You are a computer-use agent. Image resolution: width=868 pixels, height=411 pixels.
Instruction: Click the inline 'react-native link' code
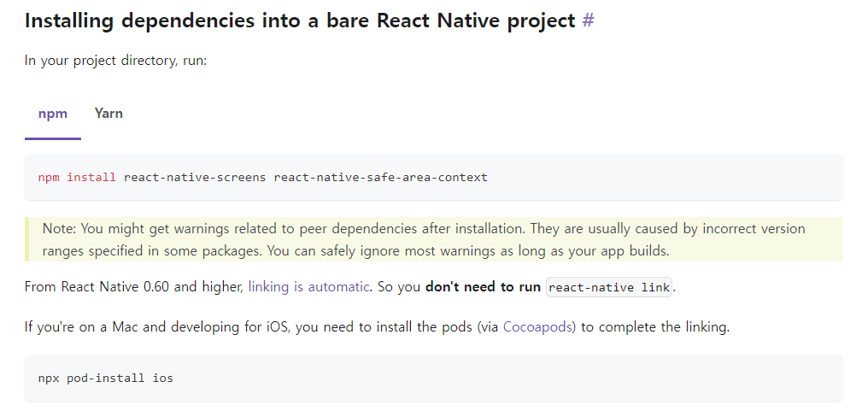[x=609, y=287]
